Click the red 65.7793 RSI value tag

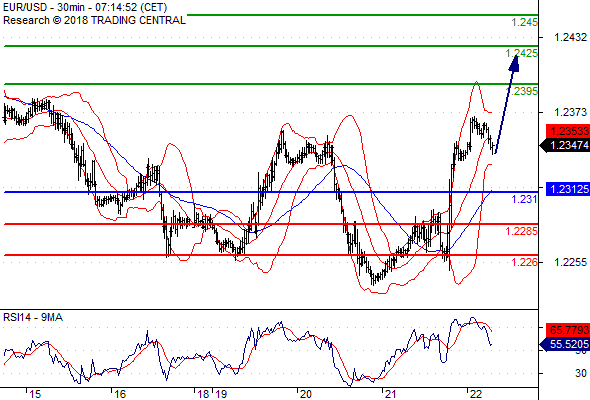point(568,330)
